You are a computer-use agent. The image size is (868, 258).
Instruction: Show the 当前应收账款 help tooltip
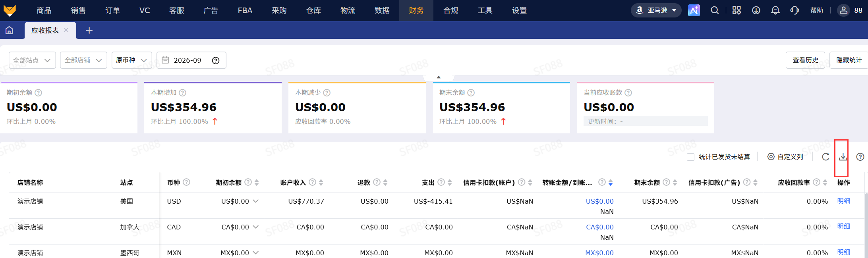click(628, 92)
